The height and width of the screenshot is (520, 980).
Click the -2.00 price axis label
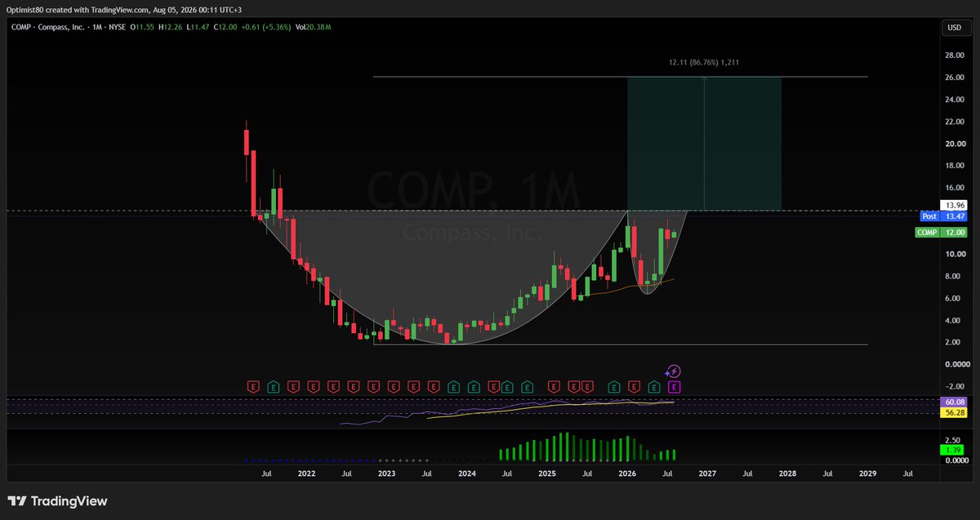954,386
